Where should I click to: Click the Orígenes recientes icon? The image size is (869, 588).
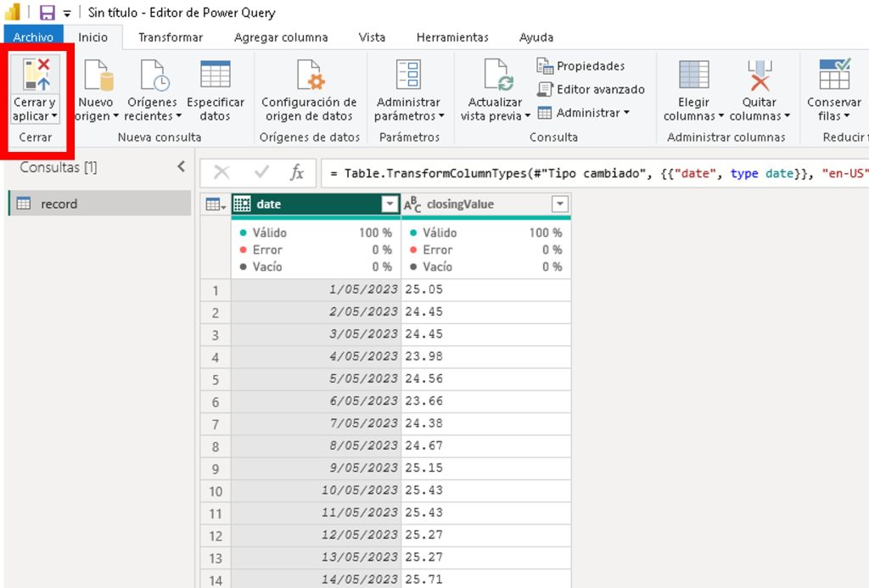pos(154,76)
